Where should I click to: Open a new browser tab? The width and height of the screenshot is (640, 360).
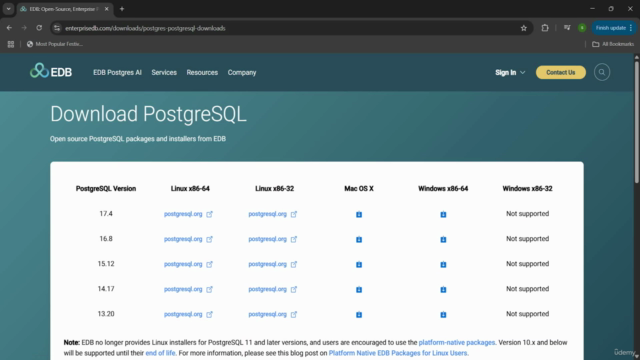[122, 9]
